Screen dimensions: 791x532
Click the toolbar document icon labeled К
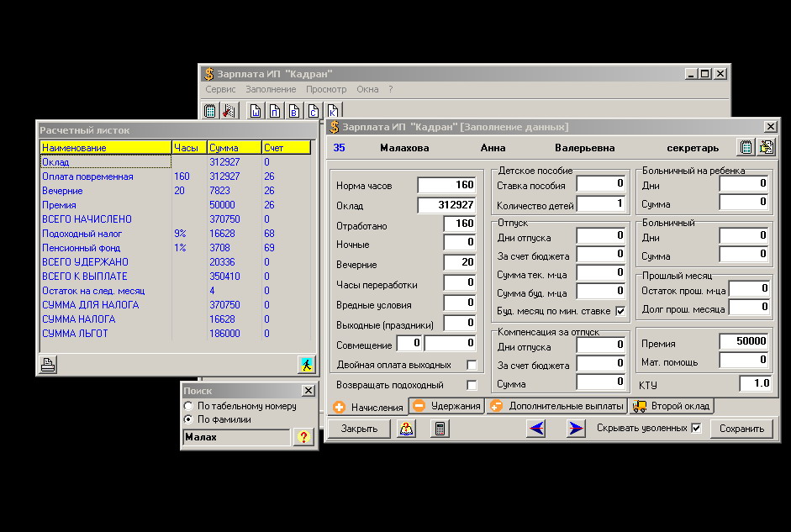[333, 111]
